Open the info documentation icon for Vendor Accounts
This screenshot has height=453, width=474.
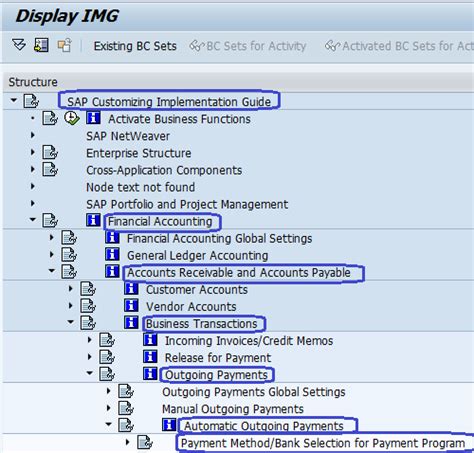click(131, 305)
